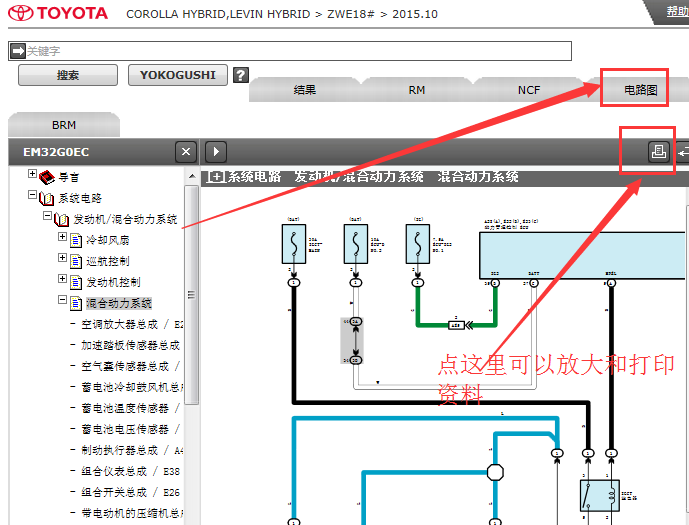Open the highlighted 混合动力系统 tree item
The image size is (689, 525).
point(119,304)
